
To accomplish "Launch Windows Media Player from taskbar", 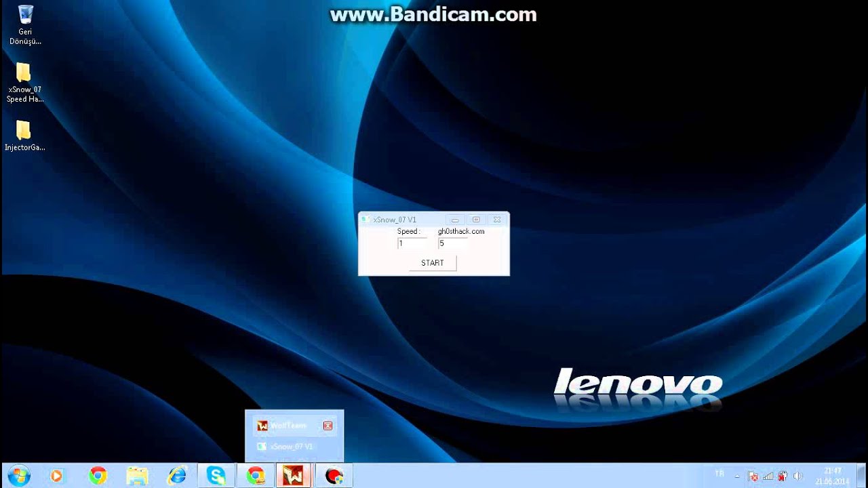I will [56, 476].
